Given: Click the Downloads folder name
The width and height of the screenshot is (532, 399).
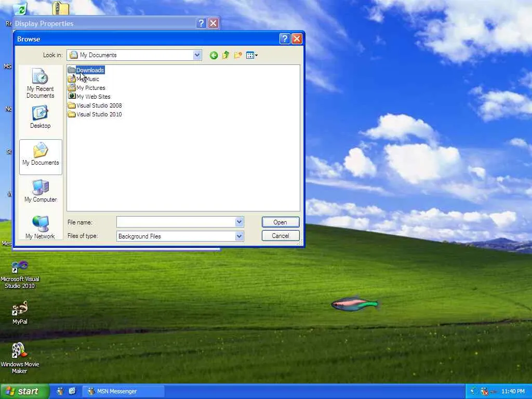Looking at the screenshot, I should 90,70.
